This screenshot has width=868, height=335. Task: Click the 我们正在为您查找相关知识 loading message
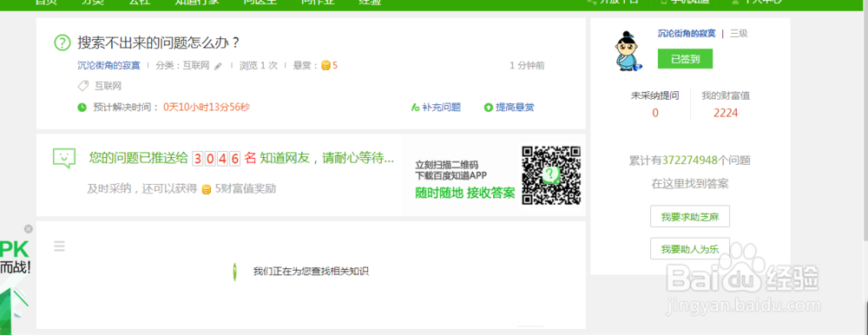tap(311, 272)
